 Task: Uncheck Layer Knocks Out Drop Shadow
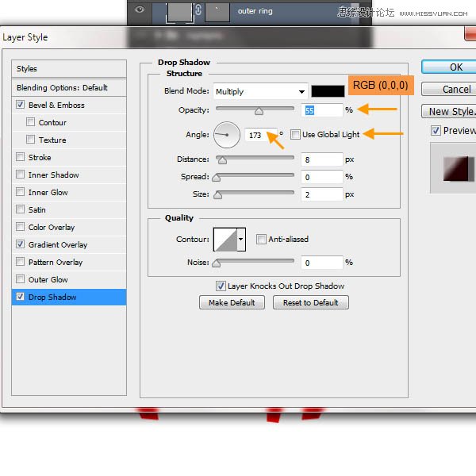[221, 286]
